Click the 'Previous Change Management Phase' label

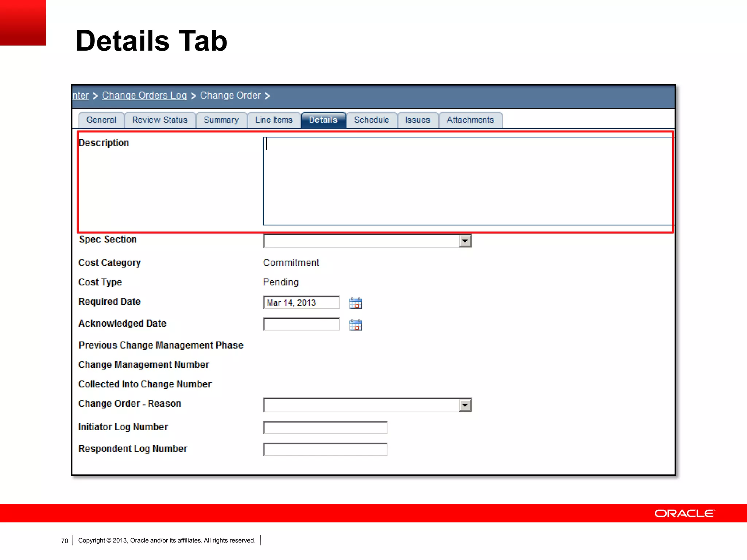pos(161,345)
